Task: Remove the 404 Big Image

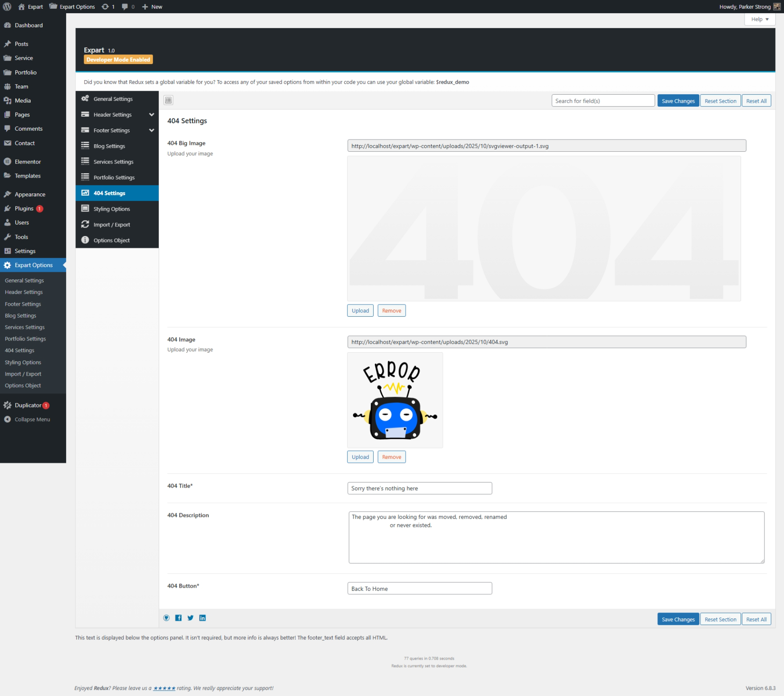Action: [x=391, y=311]
